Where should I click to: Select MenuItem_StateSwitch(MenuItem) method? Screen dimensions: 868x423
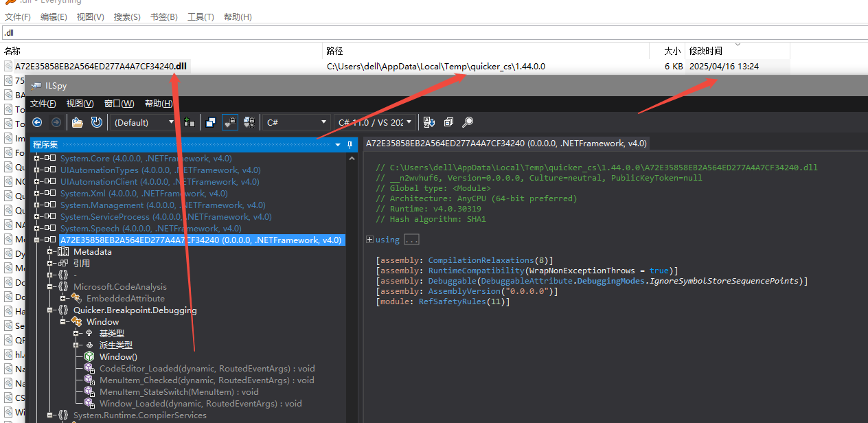pos(179,392)
